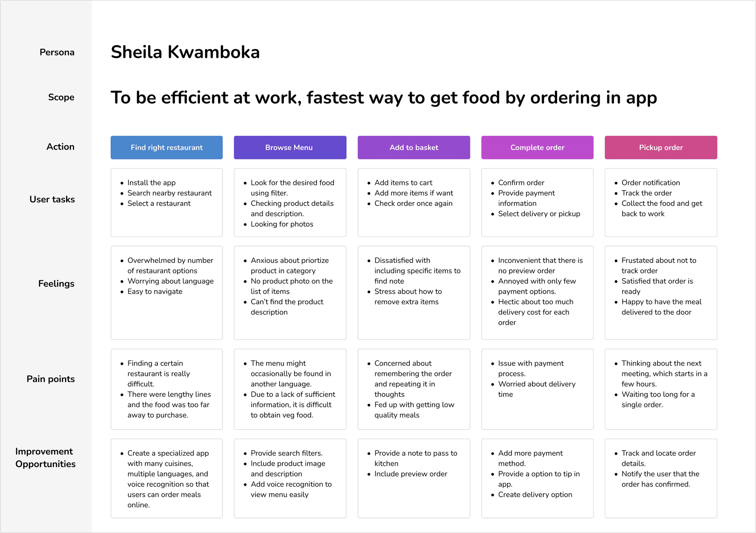Select the 'Overwhelmed by number' feelings card
Screen dimensions: 756x533
(167, 293)
